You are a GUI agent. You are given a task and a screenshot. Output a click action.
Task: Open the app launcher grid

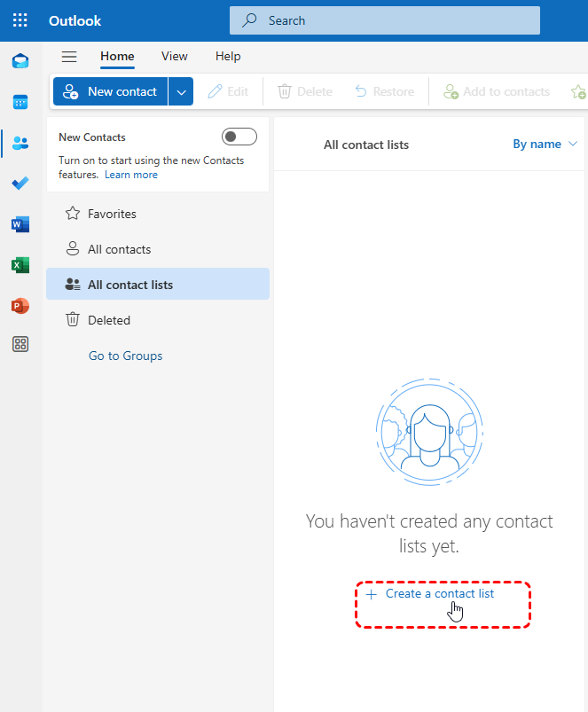pyautogui.click(x=20, y=20)
